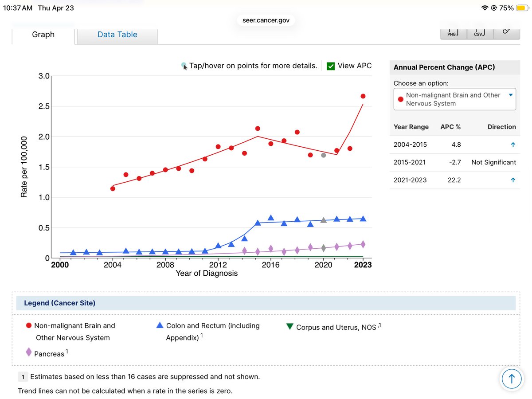Image resolution: width=532 pixels, height=399 pixels.
Task: Click the Not Significant direction cell
Action: (494, 162)
